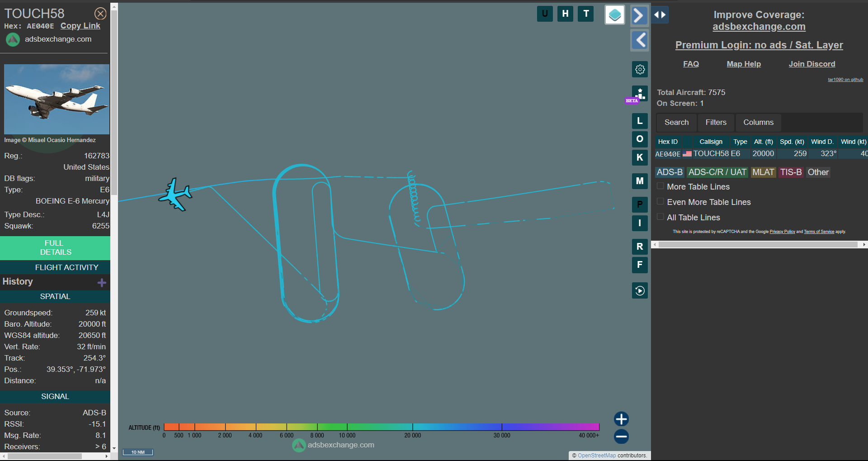Open the adsbexchange.com coverage link
This screenshot has width=868, height=461.
click(x=759, y=27)
